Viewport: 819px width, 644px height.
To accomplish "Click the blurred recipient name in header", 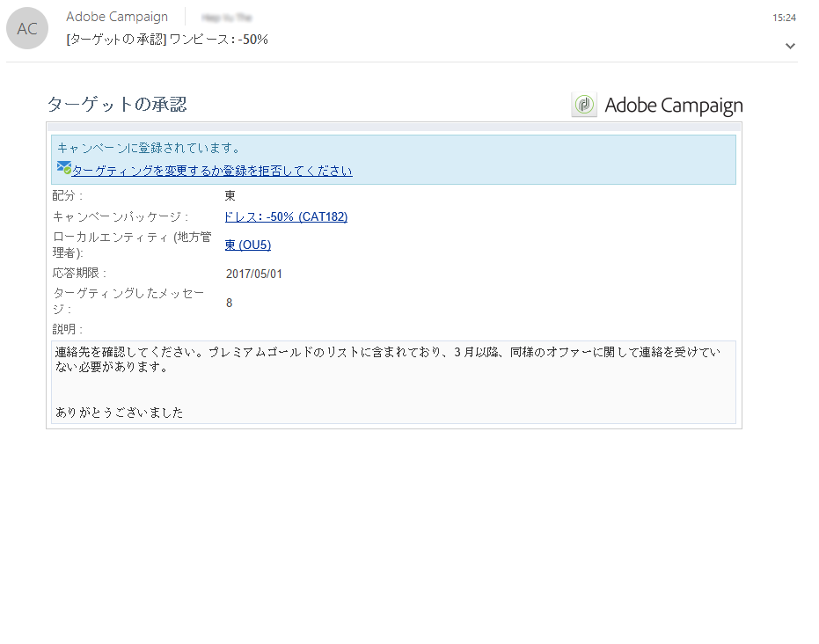I will coord(227,18).
